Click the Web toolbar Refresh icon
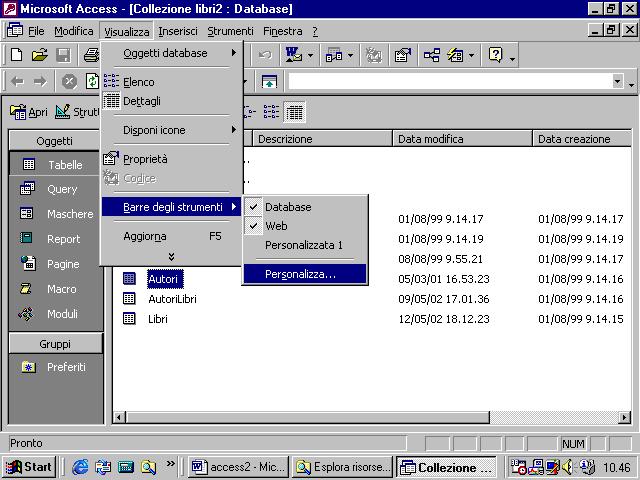640x480 pixels. pyautogui.click(x=92, y=82)
